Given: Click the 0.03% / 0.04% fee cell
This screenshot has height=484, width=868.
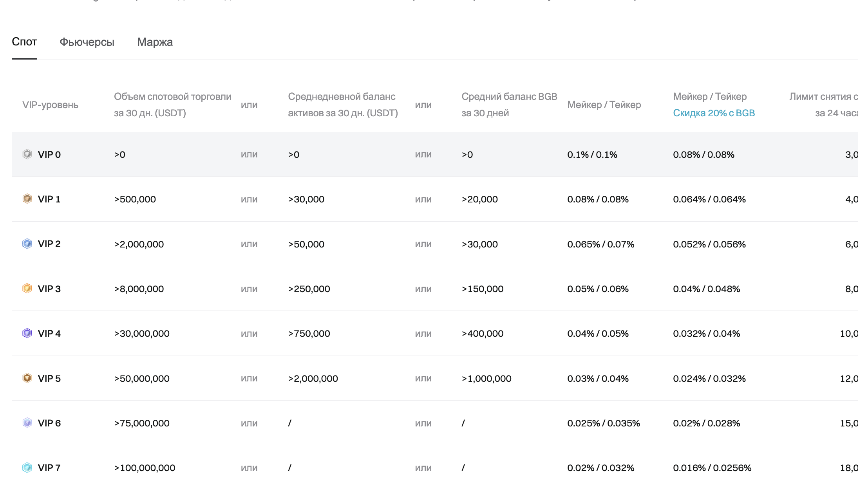Looking at the screenshot, I should pos(598,379).
